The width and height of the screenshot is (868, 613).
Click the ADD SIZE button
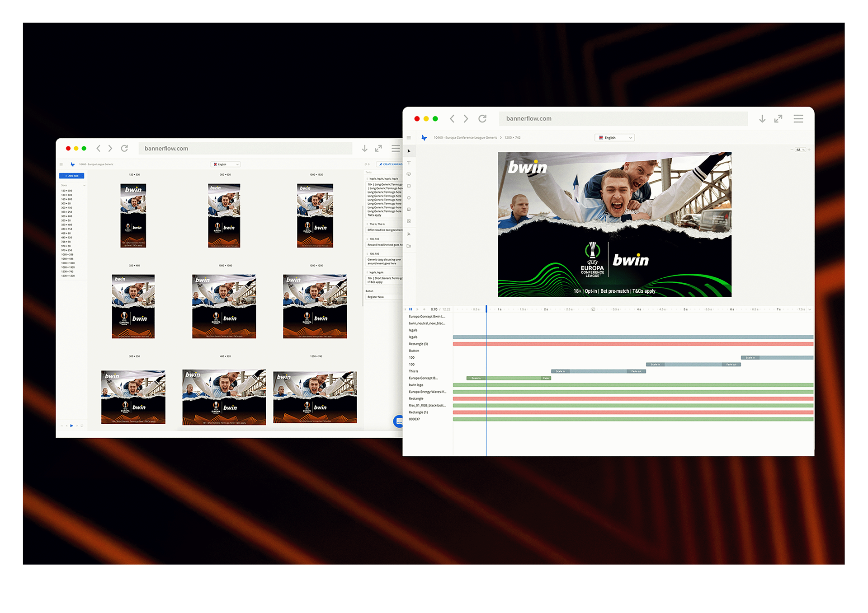click(72, 176)
